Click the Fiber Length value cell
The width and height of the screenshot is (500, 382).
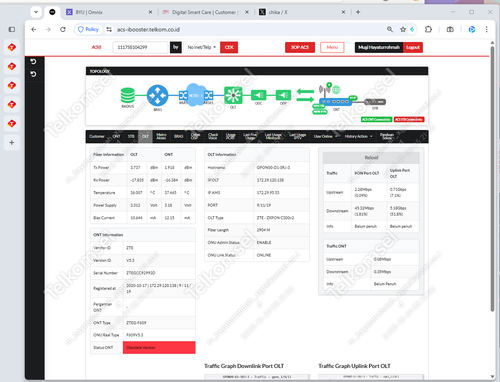tap(281, 230)
